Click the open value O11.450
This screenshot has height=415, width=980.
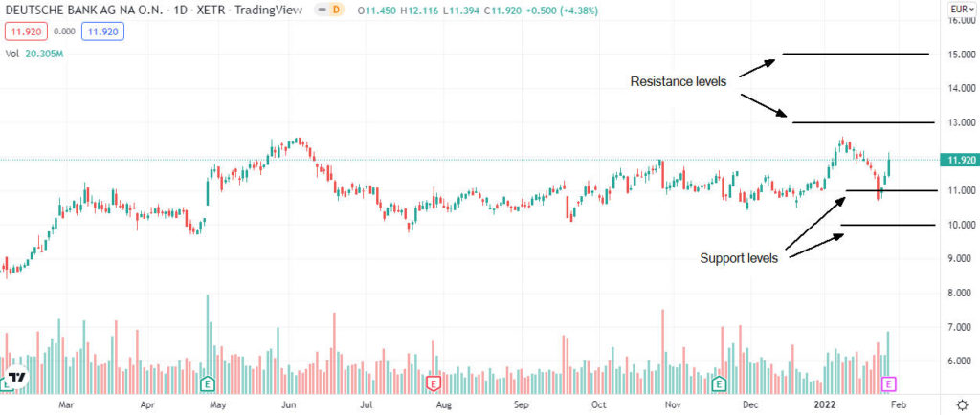[378, 10]
